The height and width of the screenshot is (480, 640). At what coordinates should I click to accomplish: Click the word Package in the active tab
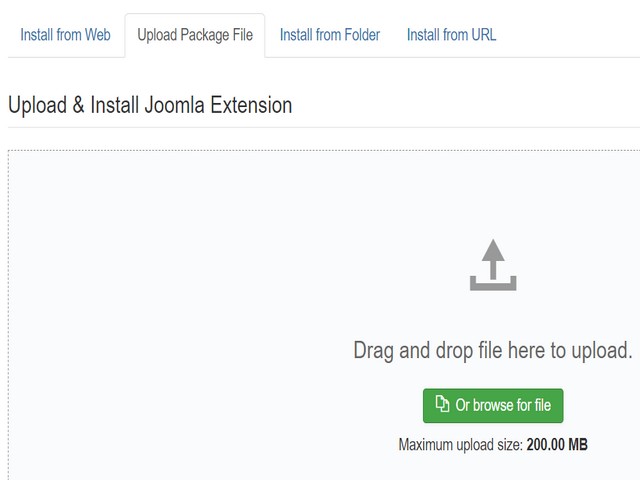[x=205, y=35]
